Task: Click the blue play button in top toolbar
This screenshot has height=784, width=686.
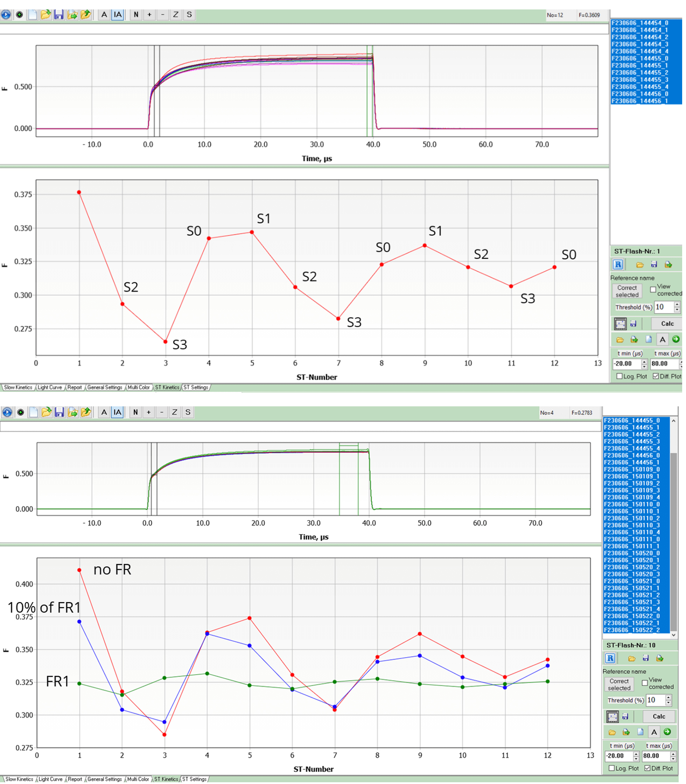Action: (6, 15)
